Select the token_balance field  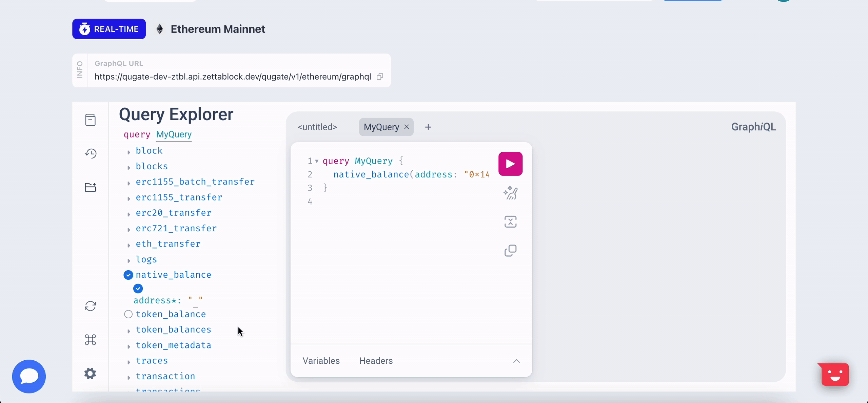[128, 314]
